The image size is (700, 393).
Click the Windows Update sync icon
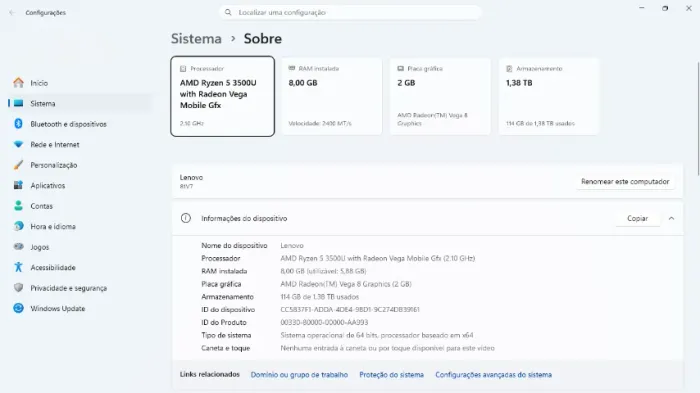tap(18, 308)
